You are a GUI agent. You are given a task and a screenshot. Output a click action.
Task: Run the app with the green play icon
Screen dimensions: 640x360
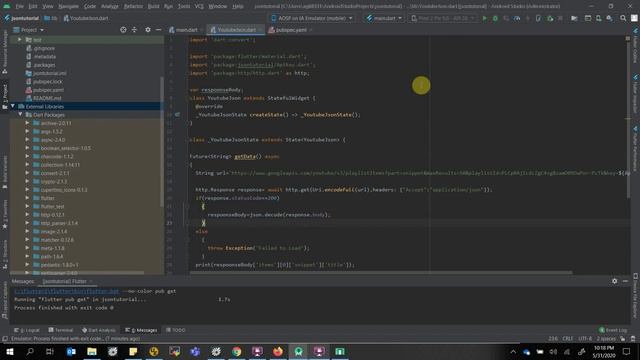[x=484, y=18]
